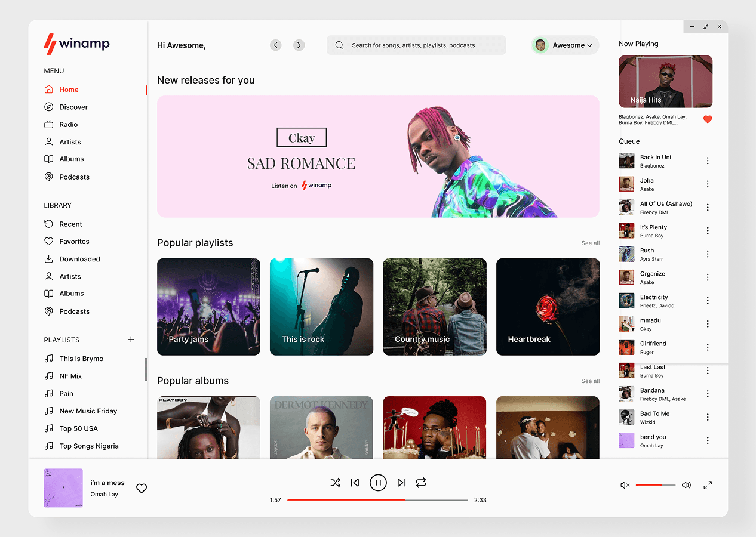Open the Naija Hits now playing cover

665,82
